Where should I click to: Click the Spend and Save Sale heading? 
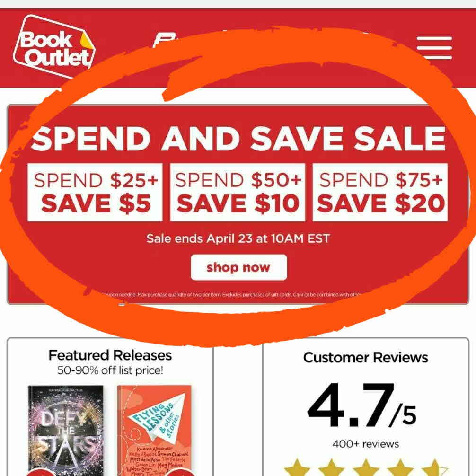coord(238,139)
